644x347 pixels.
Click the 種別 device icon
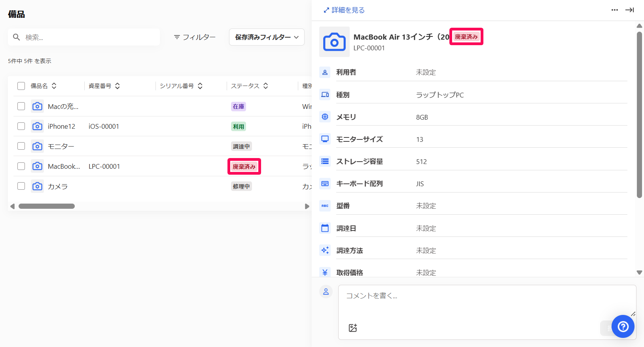click(x=325, y=95)
